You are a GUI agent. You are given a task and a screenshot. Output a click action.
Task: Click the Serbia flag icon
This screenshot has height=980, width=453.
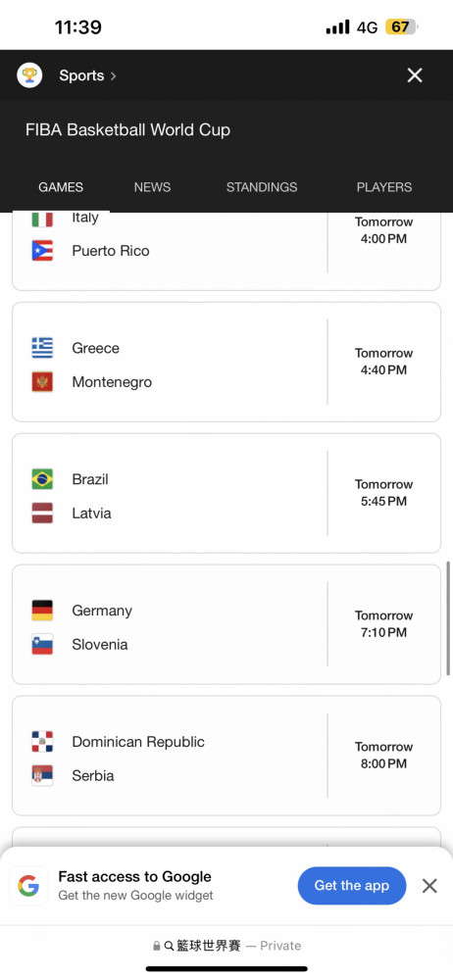[x=42, y=775]
